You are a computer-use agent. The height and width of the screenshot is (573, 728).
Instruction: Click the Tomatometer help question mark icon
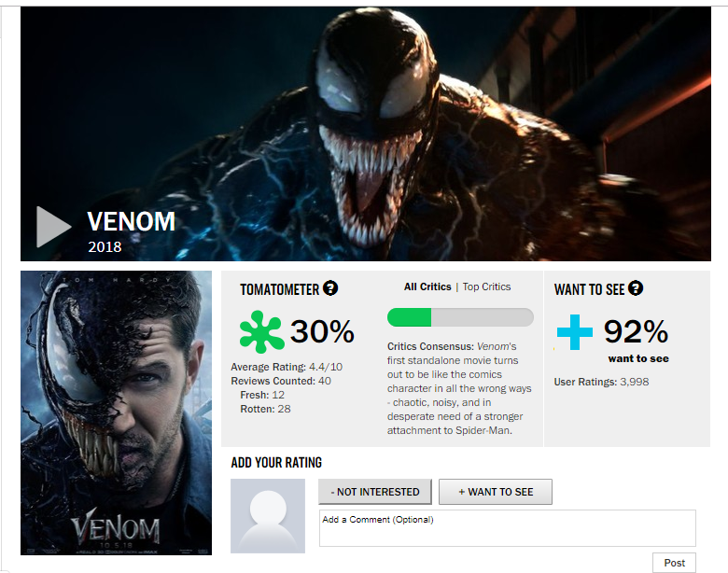pos(330,288)
